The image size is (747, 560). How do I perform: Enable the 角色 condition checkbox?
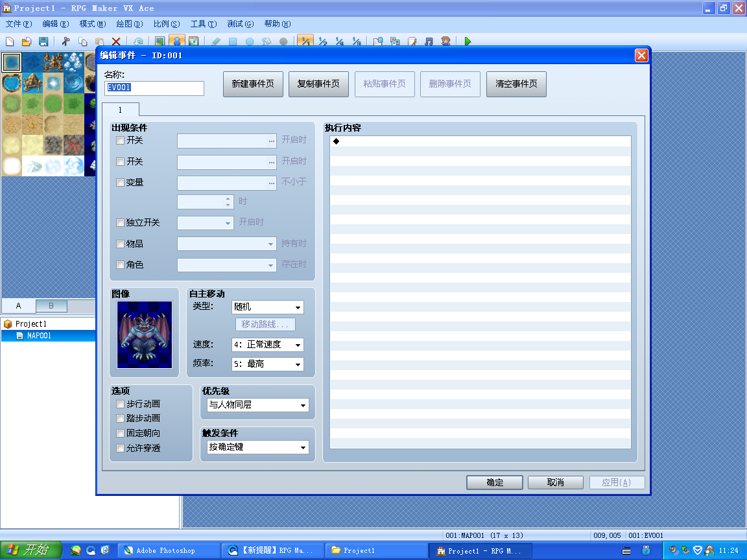tap(121, 264)
